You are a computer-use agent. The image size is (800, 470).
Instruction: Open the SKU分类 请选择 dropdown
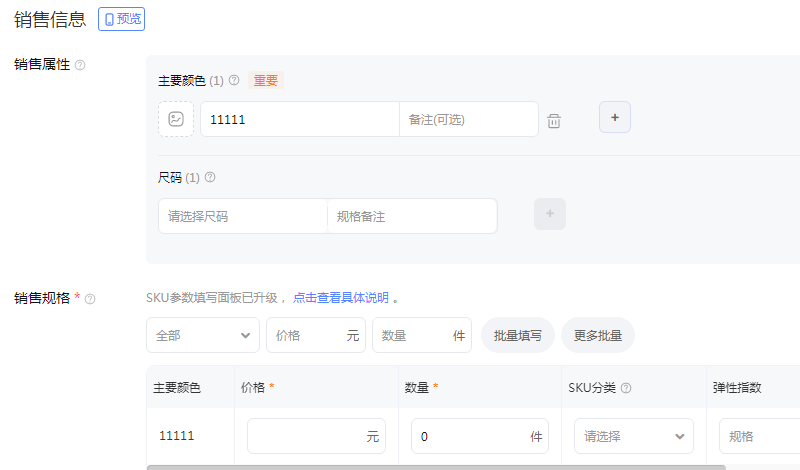coord(634,436)
